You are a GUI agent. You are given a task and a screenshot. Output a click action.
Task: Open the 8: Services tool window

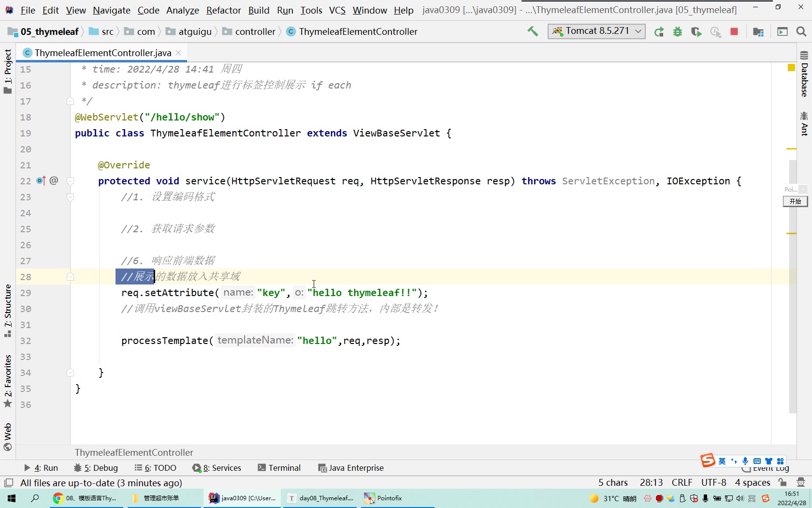(x=217, y=468)
